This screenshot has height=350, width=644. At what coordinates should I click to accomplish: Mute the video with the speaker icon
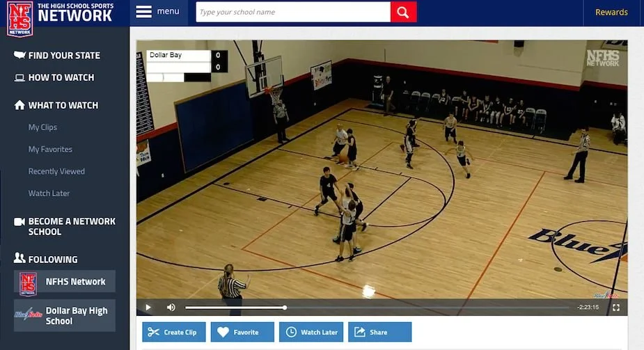pyautogui.click(x=171, y=308)
